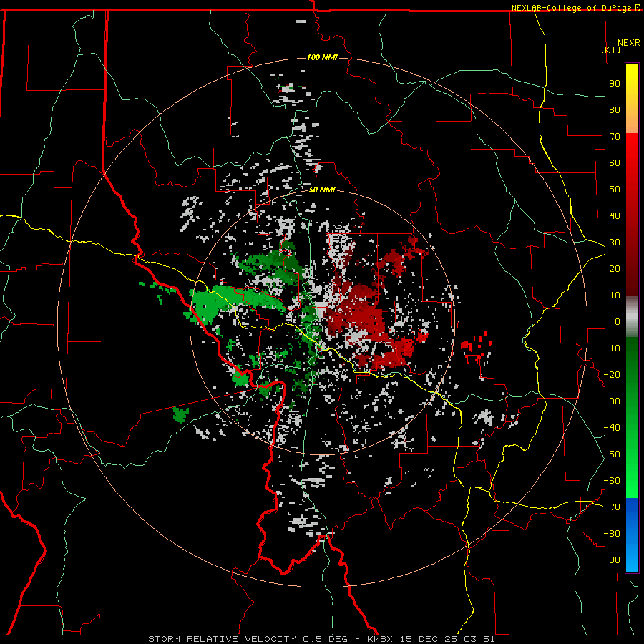Click the 50 NMI range ring label

coord(322,190)
